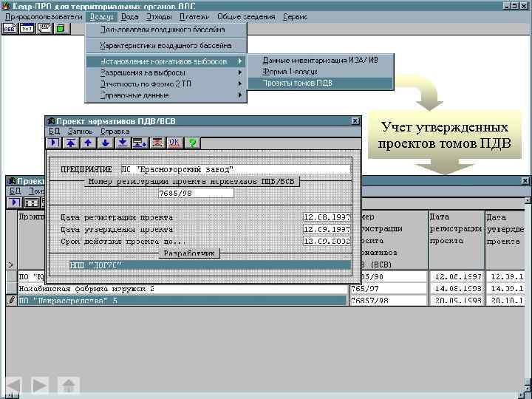Click the ABB toolbar icon in main window
This screenshot has height=399, width=532.
coord(9,29)
